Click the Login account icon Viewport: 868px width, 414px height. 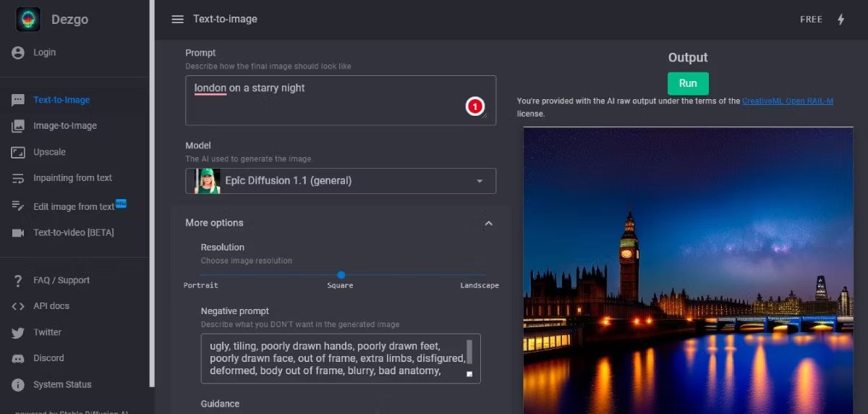click(18, 53)
